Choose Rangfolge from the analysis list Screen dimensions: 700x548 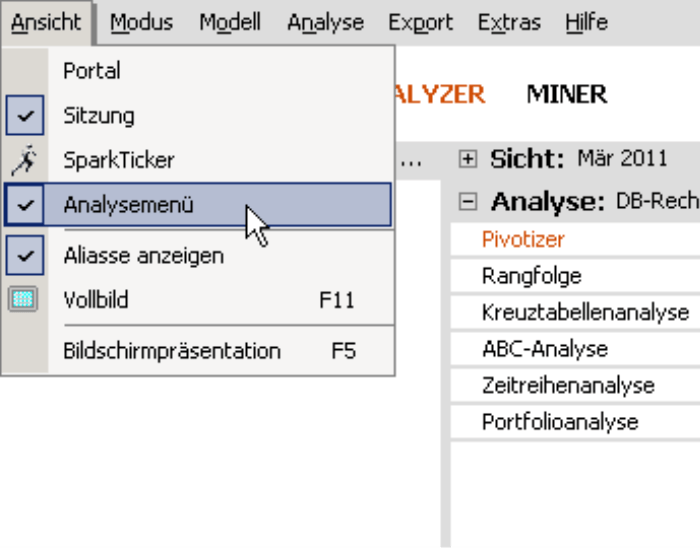tap(531, 276)
